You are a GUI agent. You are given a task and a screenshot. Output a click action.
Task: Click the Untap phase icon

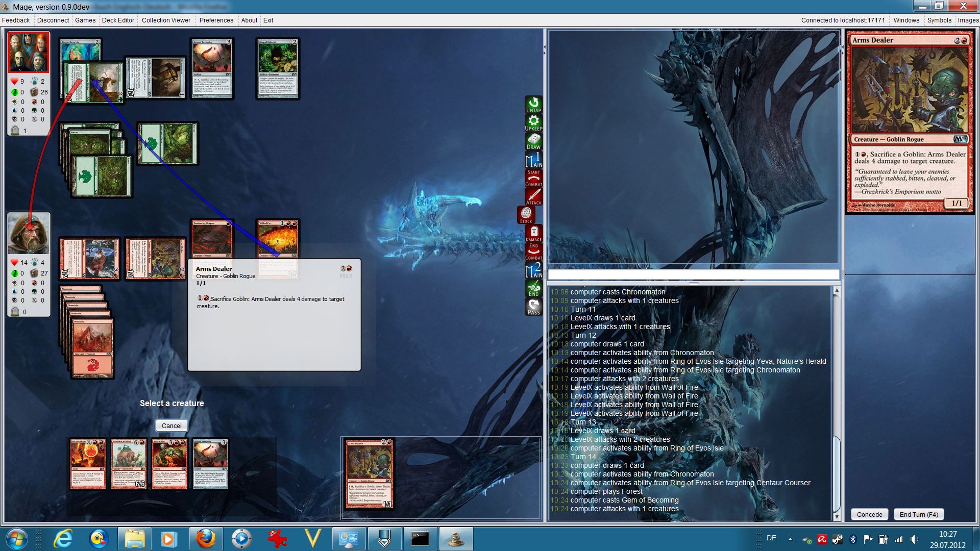coord(533,104)
